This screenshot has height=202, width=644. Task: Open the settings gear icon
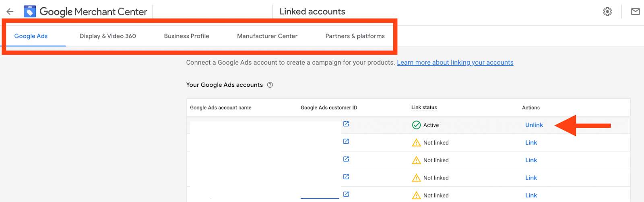[607, 12]
